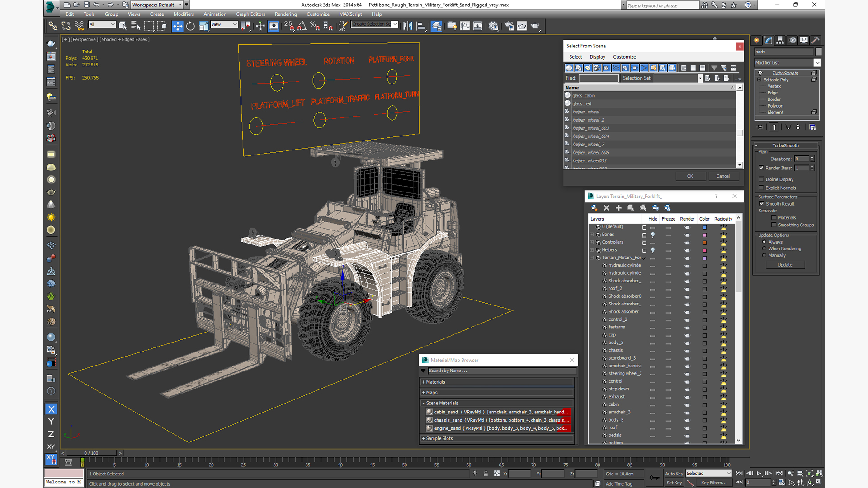
Task: Expand the Bones layer tree node
Action: point(592,235)
